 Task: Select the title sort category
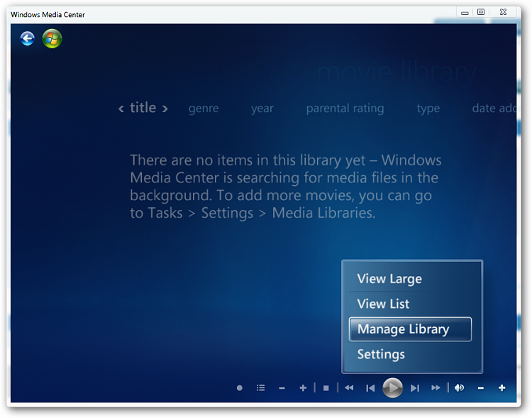click(x=143, y=108)
